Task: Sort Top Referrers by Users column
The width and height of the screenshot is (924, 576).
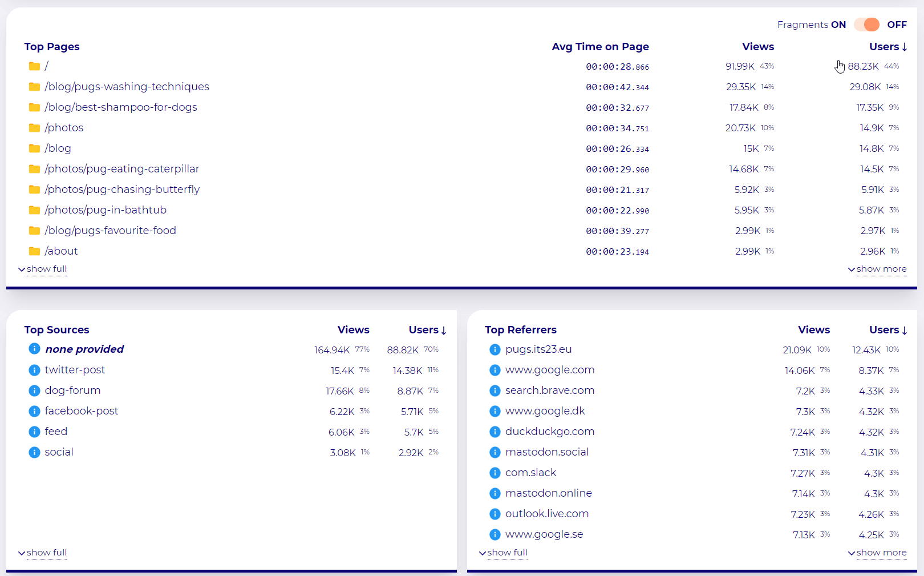Action: click(x=888, y=330)
